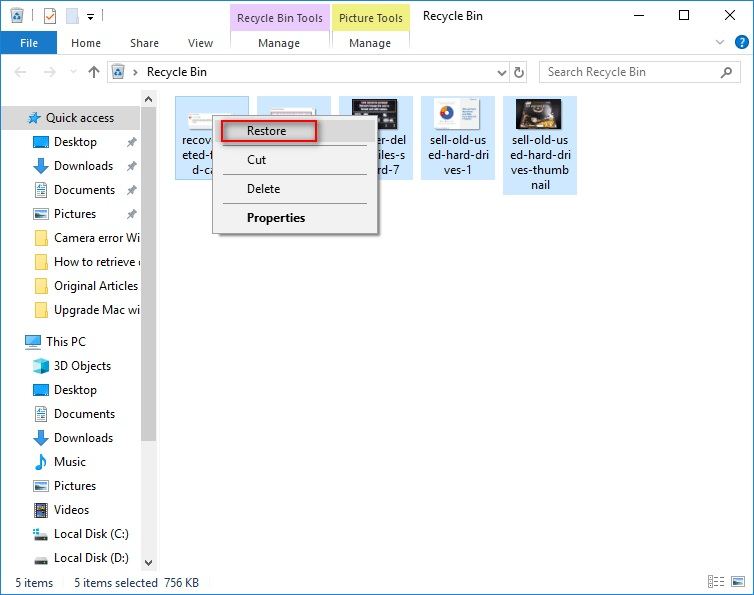
Task: Expand the ribbon with chevron arrow
Action: click(719, 42)
